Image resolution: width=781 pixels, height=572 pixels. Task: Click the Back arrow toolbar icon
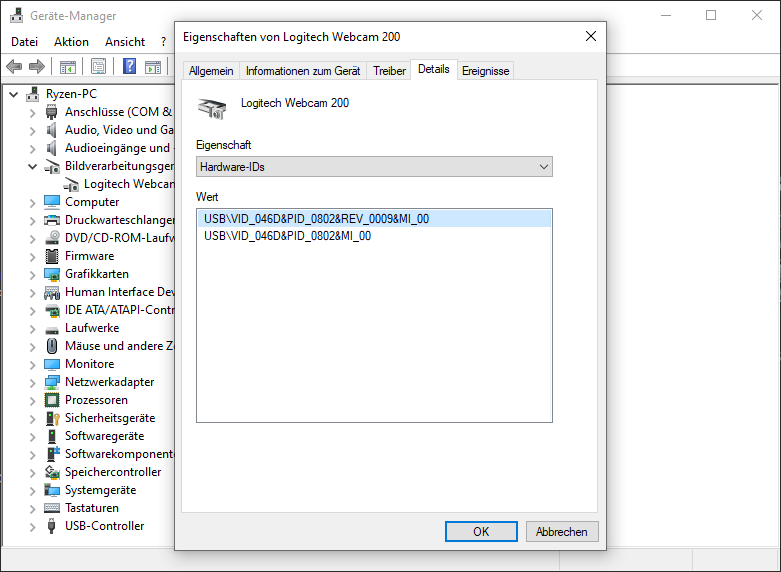(x=14, y=66)
